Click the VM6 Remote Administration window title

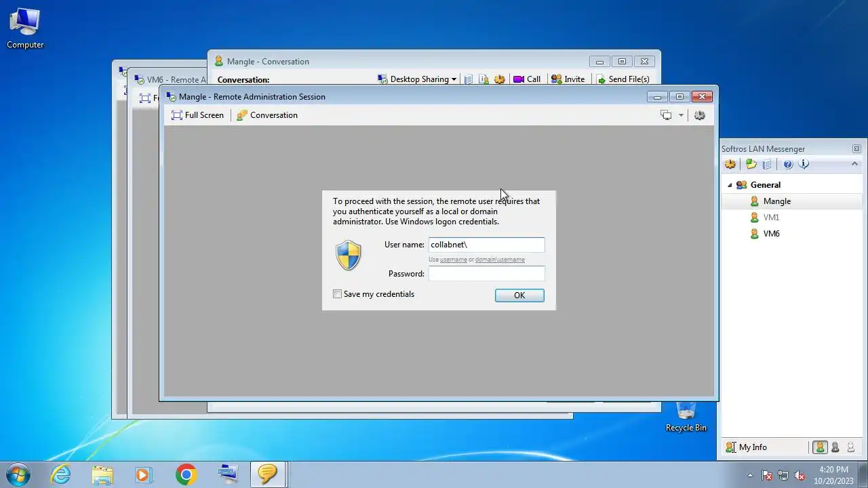point(176,80)
